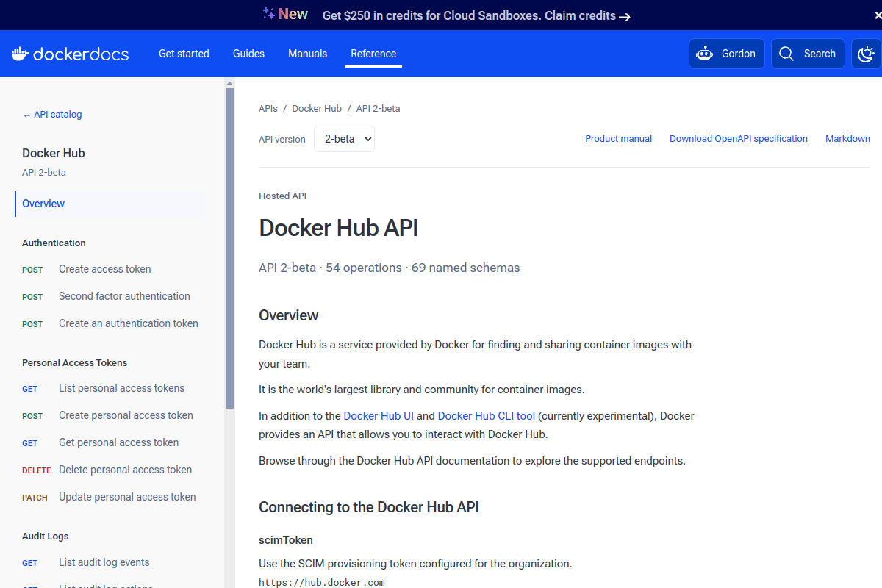Viewport: 882px width, 588px height.
Task: Click API 2-beta breadcrumb
Action: click(378, 108)
